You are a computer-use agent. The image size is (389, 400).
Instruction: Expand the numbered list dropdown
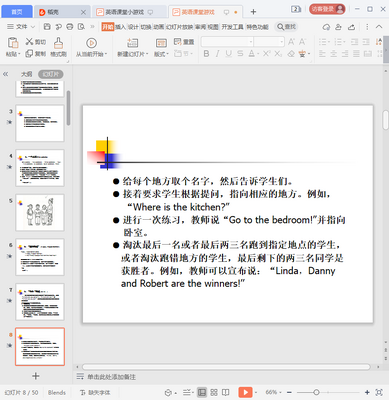tap(344, 42)
